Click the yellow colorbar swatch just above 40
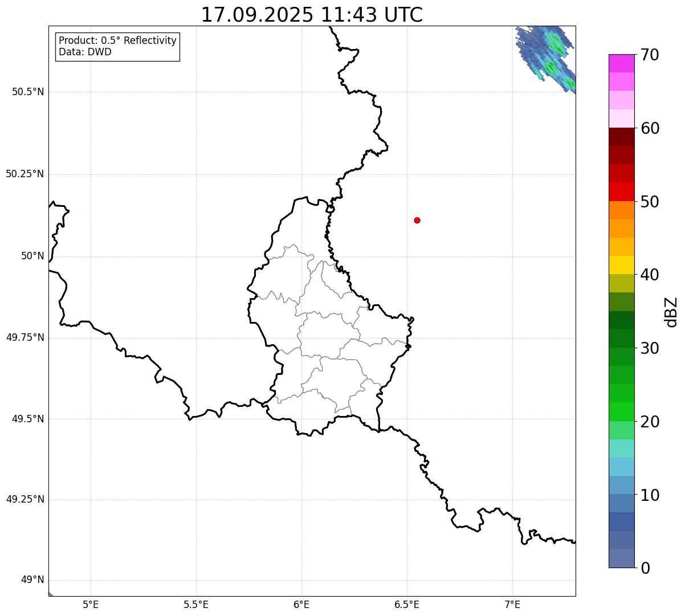 pyautogui.click(x=622, y=265)
